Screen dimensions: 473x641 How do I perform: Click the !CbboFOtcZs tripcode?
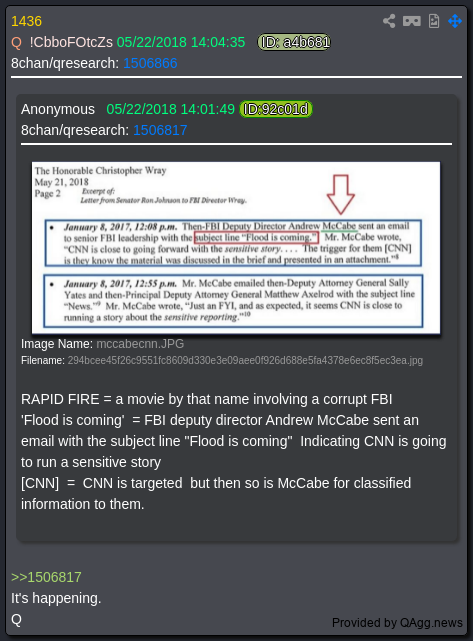(71, 42)
